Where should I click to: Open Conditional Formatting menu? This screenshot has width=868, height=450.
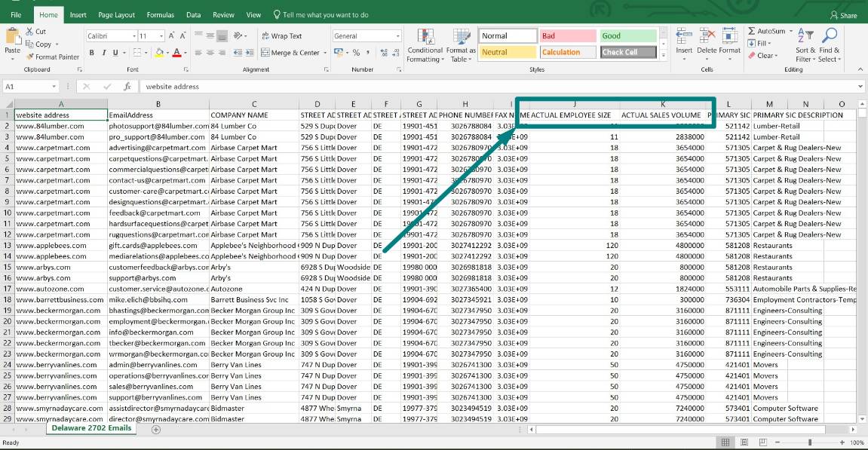point(425,45)
